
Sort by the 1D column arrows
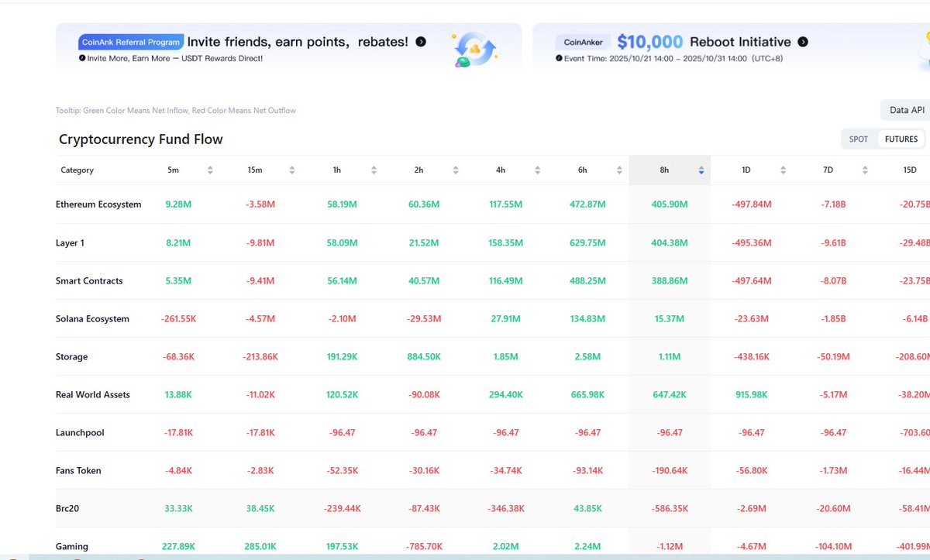coord(784,170)
